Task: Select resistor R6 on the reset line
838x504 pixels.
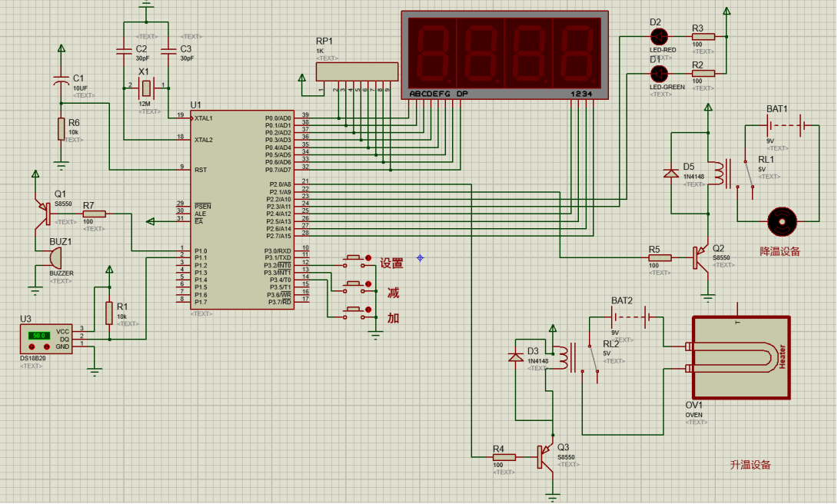Action: 62,129
